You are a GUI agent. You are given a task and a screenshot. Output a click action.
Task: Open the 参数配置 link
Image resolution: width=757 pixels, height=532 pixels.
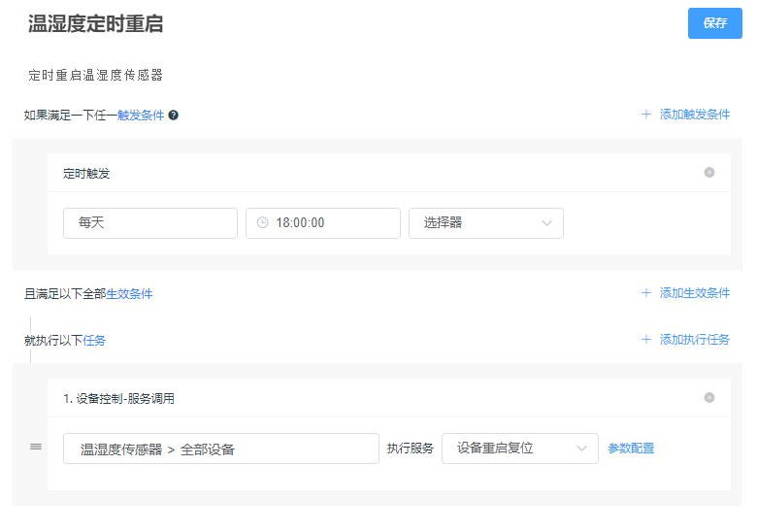631,449
